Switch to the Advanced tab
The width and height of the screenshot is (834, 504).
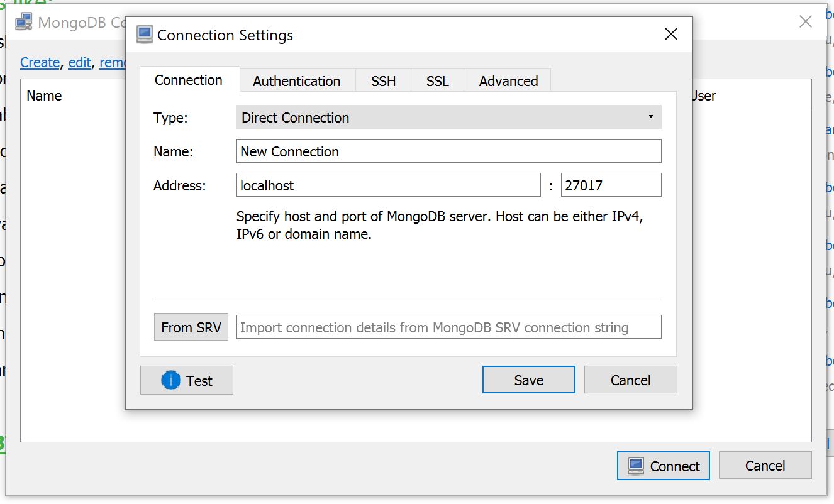point(508,81)
